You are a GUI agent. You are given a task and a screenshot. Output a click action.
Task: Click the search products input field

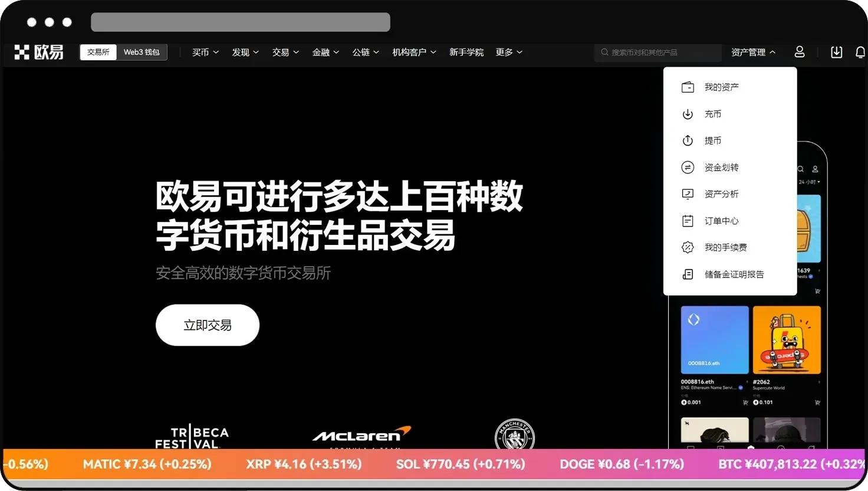click(x=657, y=52)
